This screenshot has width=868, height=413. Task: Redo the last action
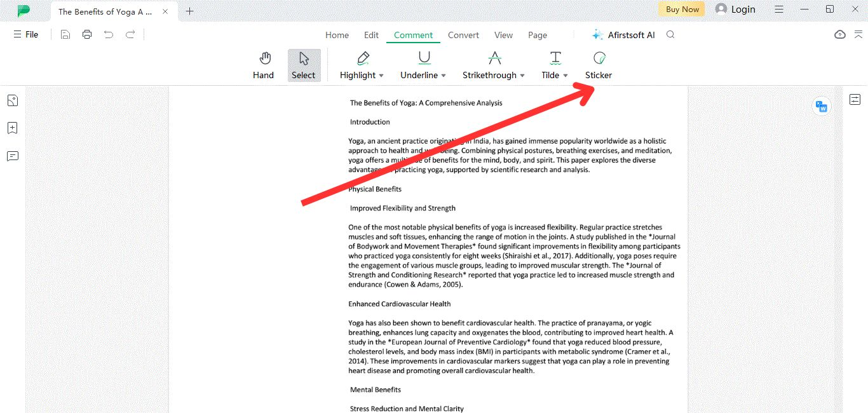pos(130,34)
